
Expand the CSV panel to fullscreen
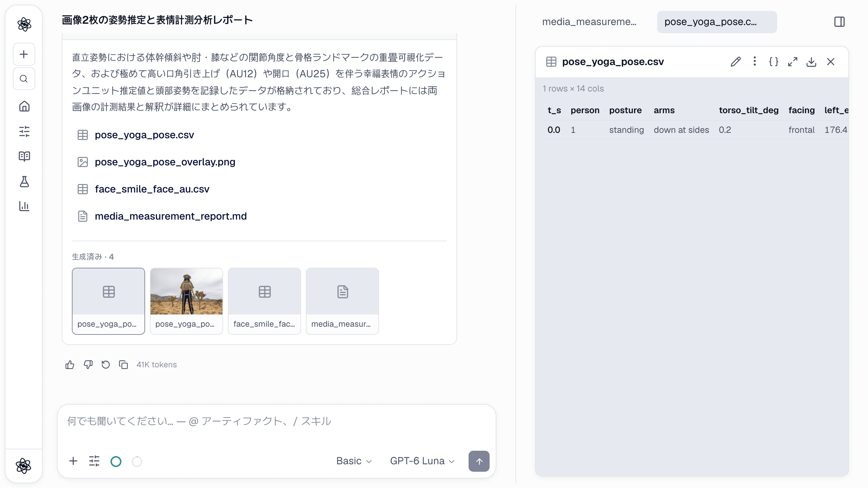pos(792,62)
